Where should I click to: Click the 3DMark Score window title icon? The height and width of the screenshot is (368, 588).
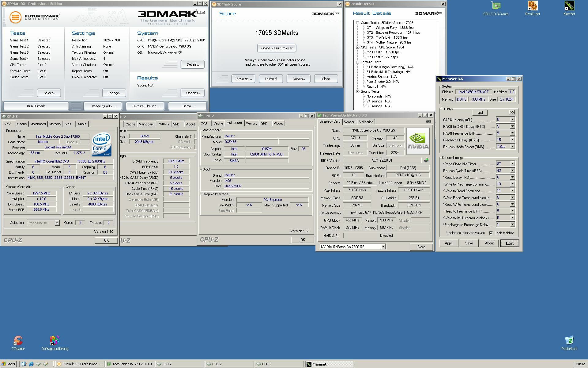(x=214, y=4)
